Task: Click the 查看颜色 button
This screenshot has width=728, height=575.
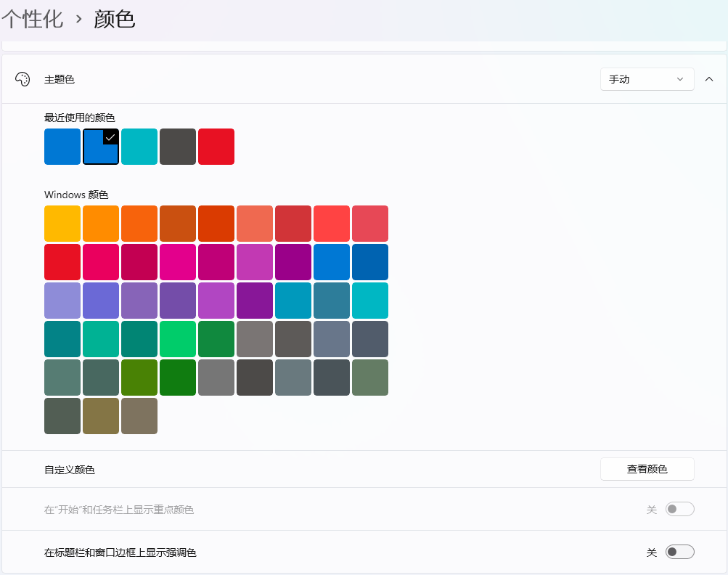Action: click(647, 469)
